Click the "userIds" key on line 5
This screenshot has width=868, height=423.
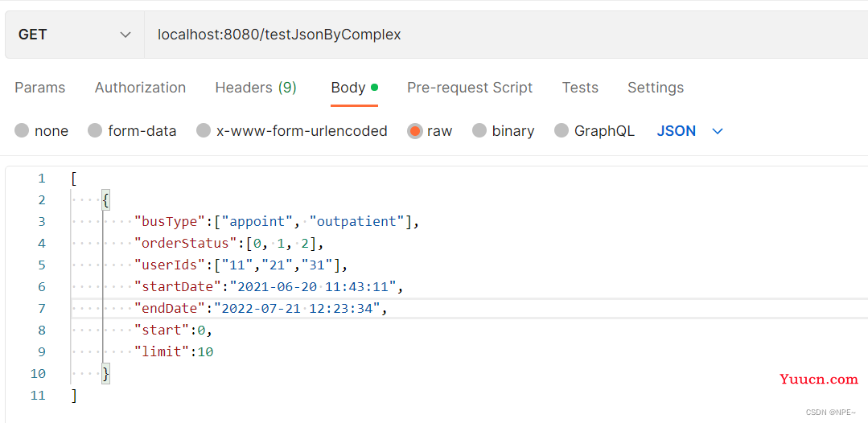(170, 265)
